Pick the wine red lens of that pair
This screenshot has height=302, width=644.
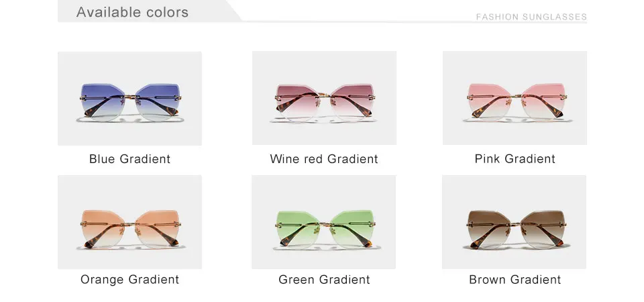(298, 102)
